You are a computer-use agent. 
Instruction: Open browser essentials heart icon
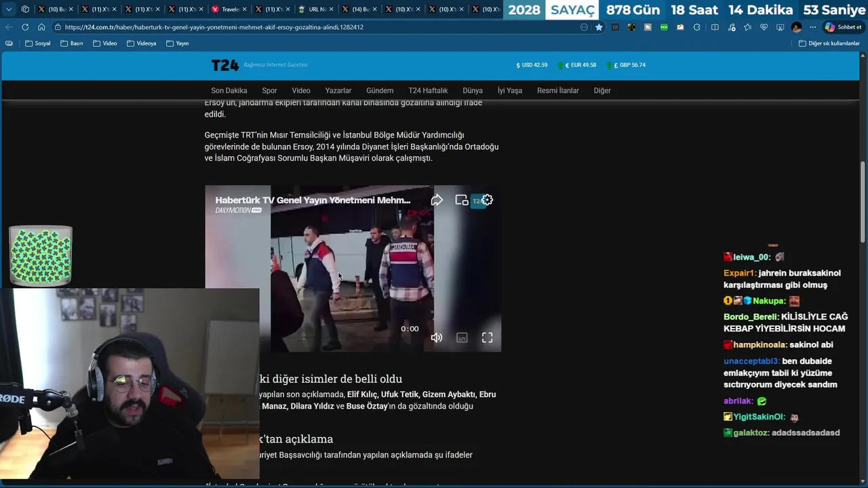point(764,27)
